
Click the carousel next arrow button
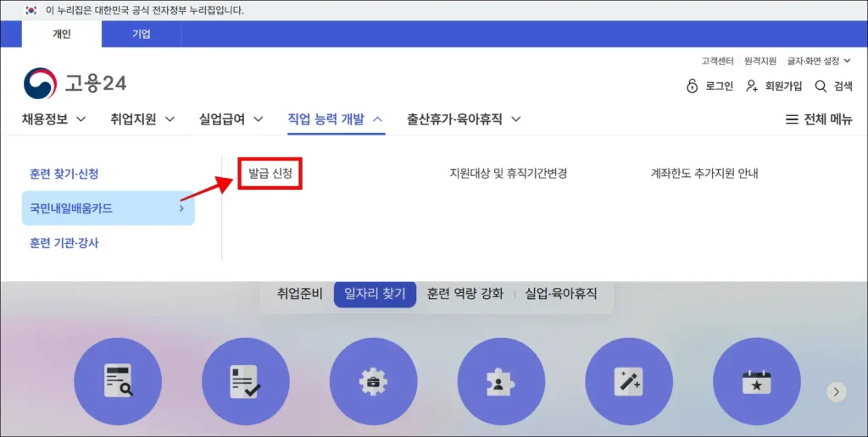tap(837, 391)
